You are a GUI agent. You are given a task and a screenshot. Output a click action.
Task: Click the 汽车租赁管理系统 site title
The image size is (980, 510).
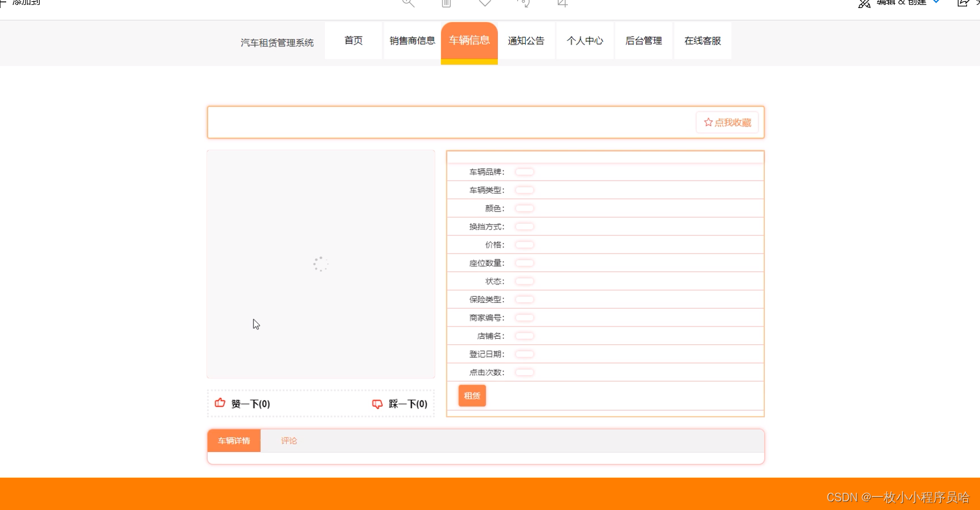coord(277,43)
